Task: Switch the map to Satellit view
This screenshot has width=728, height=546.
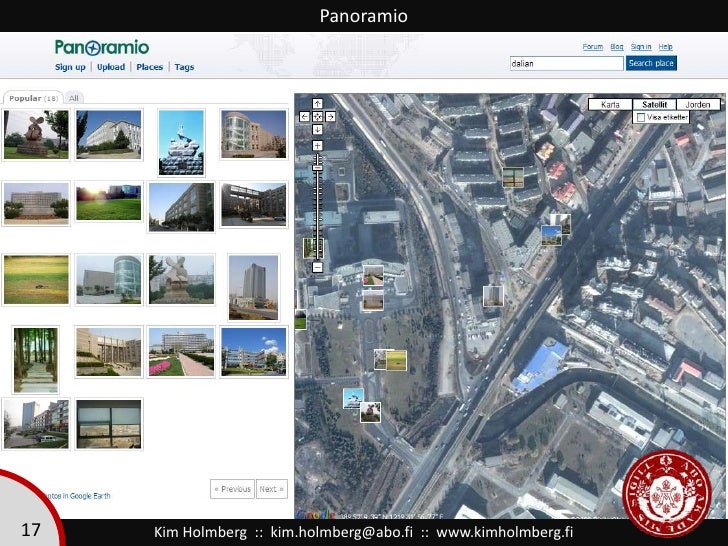Action: point(654,104)
